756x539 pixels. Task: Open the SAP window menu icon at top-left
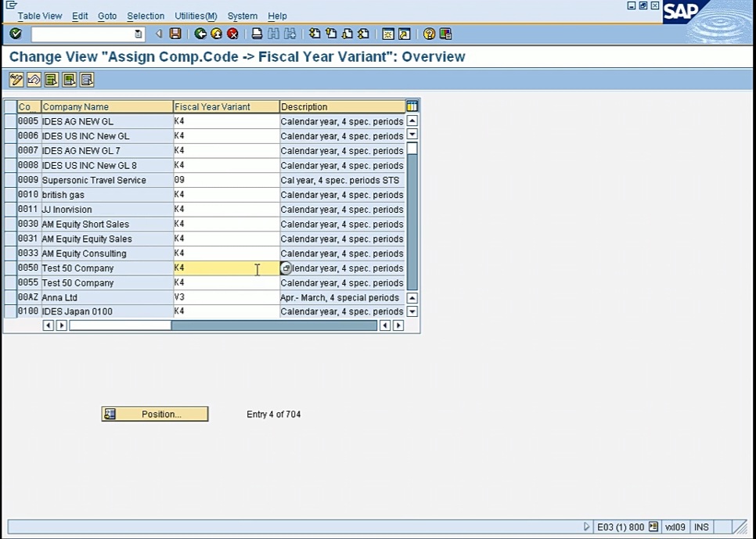[11, 5]
